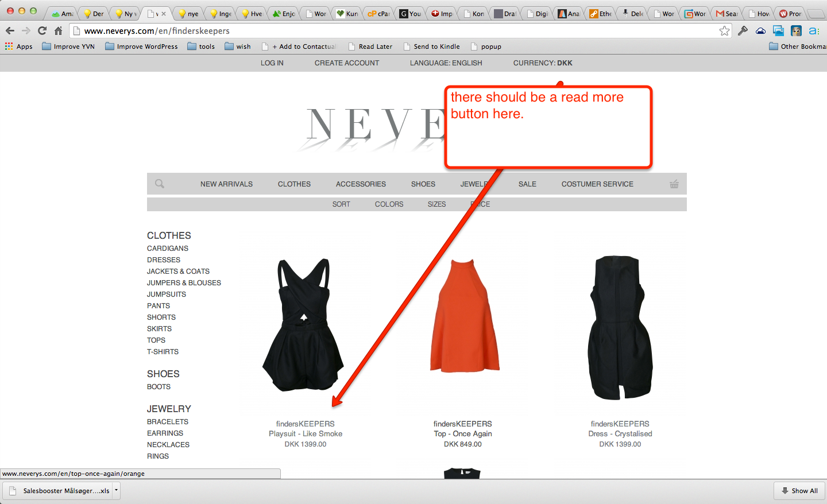Open the COLORS filter dropdown
Image resolution: width=827 pixels, height=504 pixels.
coord(389,204)
